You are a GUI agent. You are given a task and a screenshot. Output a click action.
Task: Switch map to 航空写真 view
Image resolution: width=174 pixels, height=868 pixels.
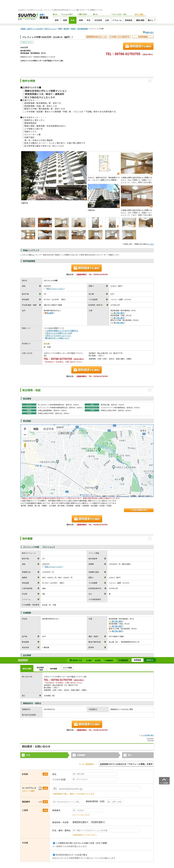coord(48,429)
